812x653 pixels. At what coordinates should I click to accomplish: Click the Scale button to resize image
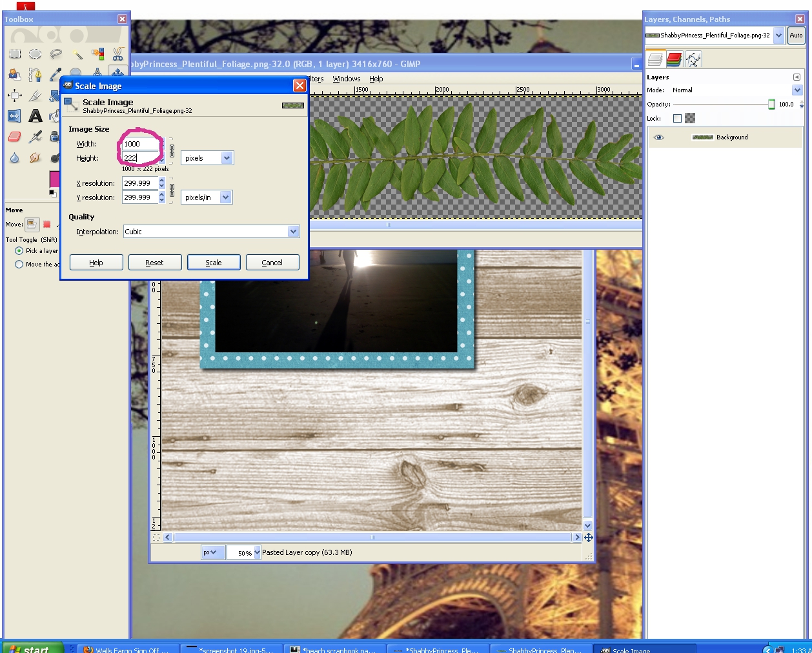tap(214, 262)
